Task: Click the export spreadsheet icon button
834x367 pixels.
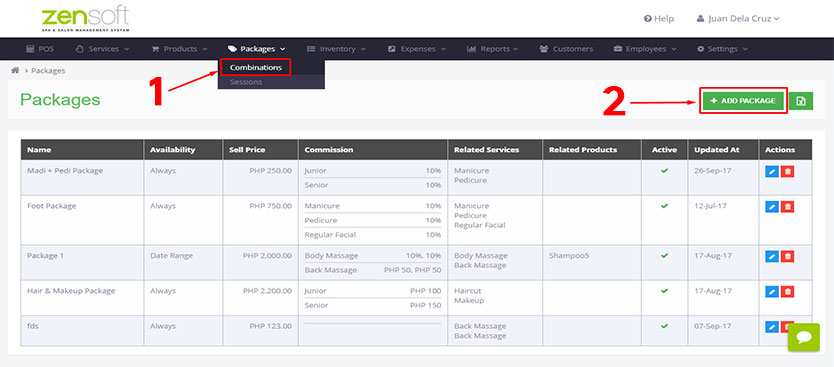Action: point(801,101)
